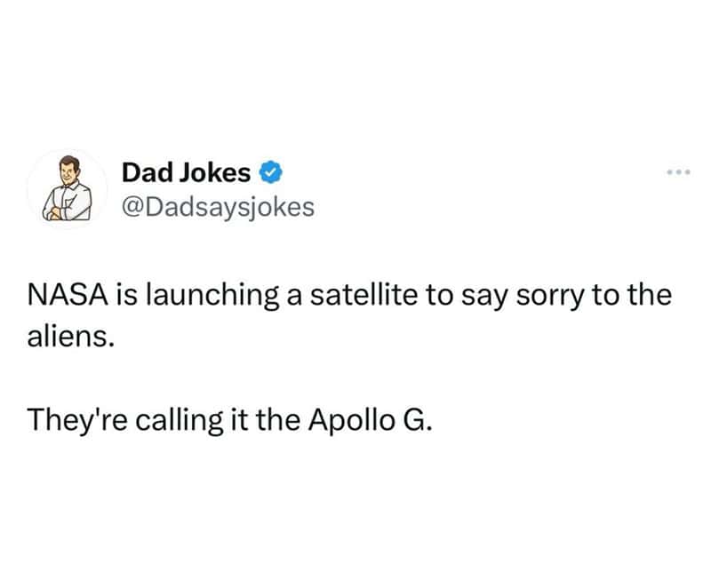Click the word satellite in the tweet

coord(363,295)
